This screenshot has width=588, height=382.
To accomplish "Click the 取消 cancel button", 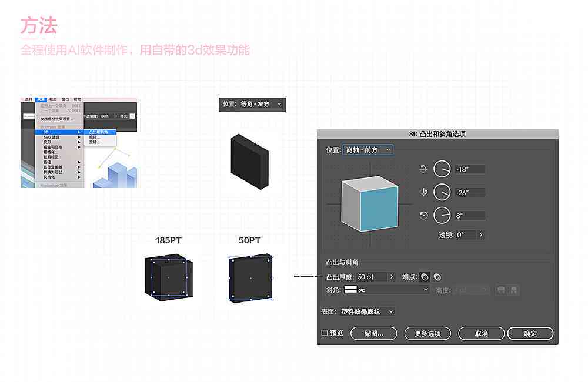I will click(x=482, y=333).
